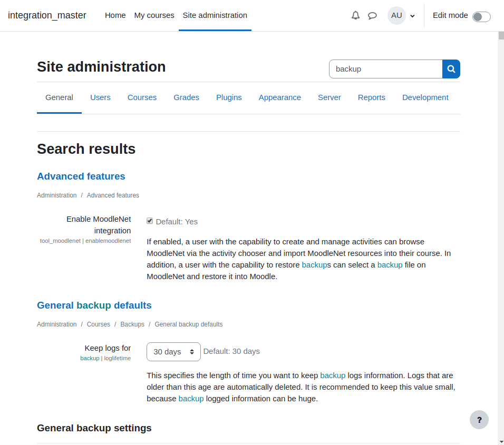Click 'Backups' in General backup defaults breadcrumb
The height and width of the screenshot is (445, 504).
[x=132, y=324]
